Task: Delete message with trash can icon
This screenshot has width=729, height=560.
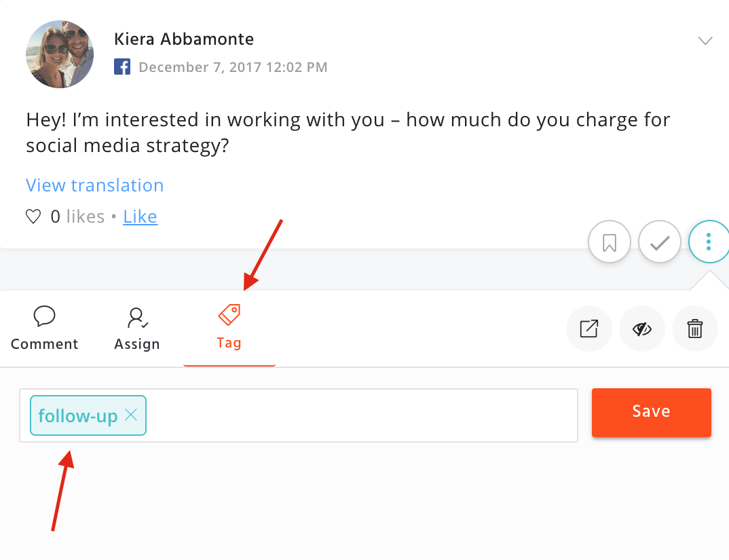Action: point(694,329)
